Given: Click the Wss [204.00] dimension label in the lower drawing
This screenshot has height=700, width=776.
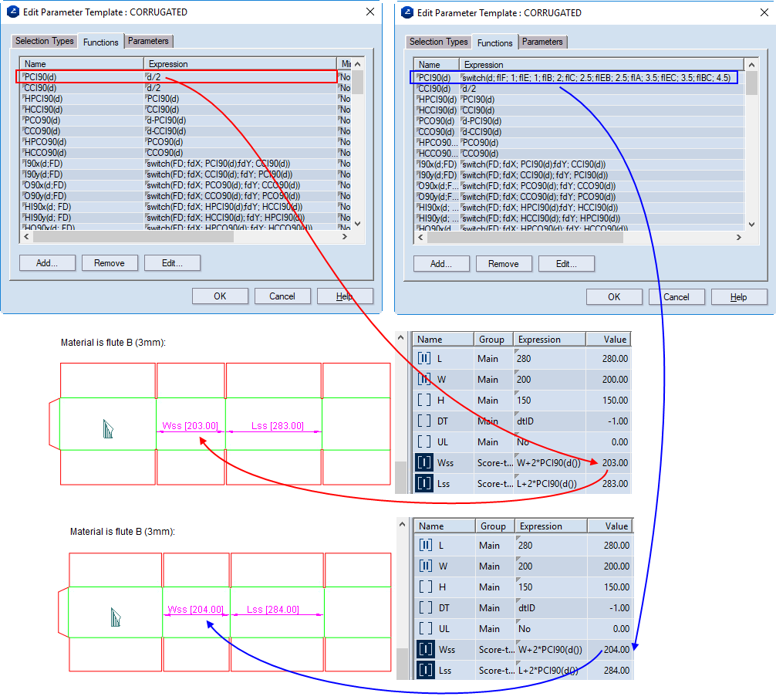Looking at the screenshot, I should [x=197, y=610].
